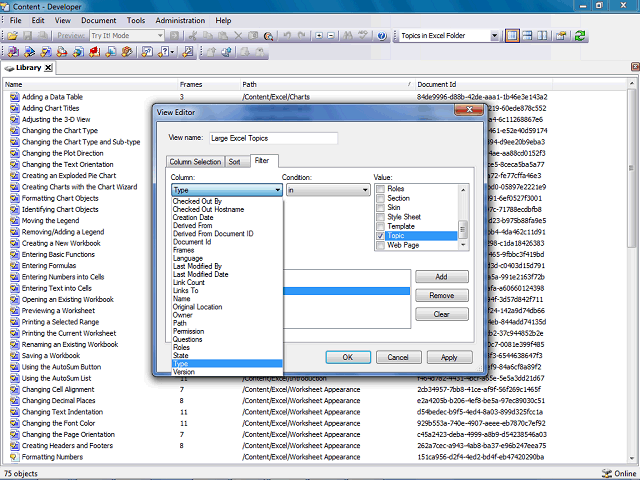Click the wrench tool icon in second toolbar
The width and height of the screenshot is (640, 480).
tap(188, 52)
